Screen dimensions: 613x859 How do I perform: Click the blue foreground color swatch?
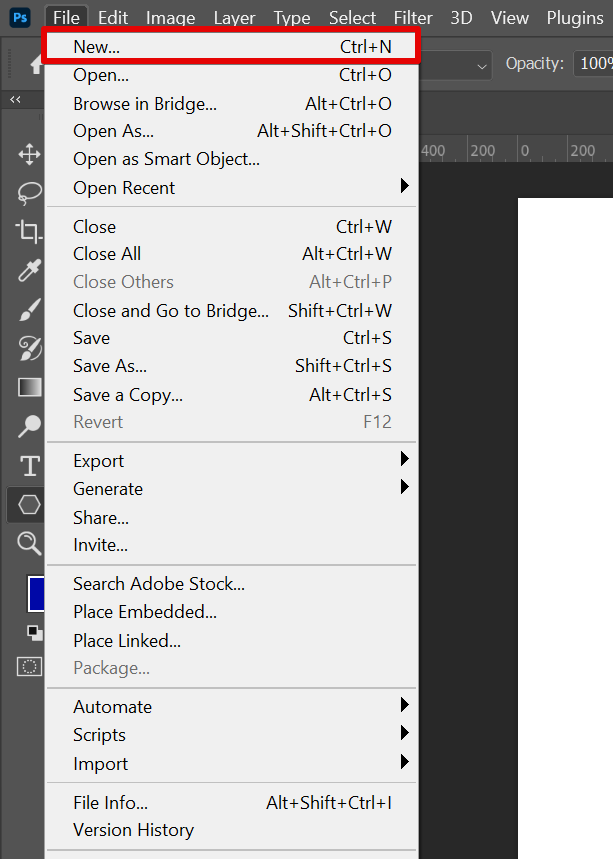pyautogui.click(x=37, y=594)
